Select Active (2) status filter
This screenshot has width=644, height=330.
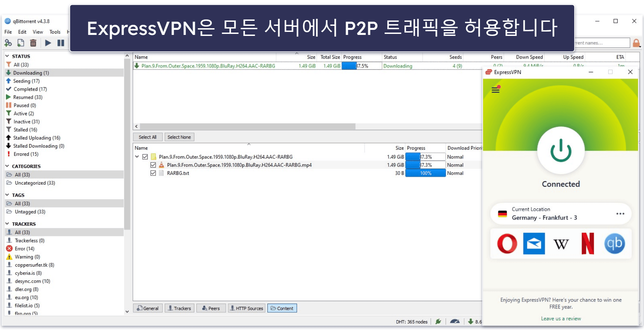[x=64, y=113]
